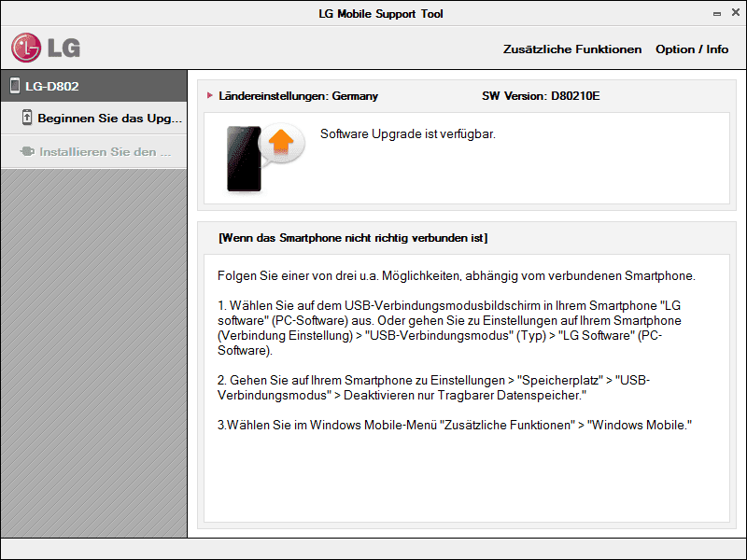
Task: Minimize the LG Mobile Support Tool window
Action: coord(716,14)
